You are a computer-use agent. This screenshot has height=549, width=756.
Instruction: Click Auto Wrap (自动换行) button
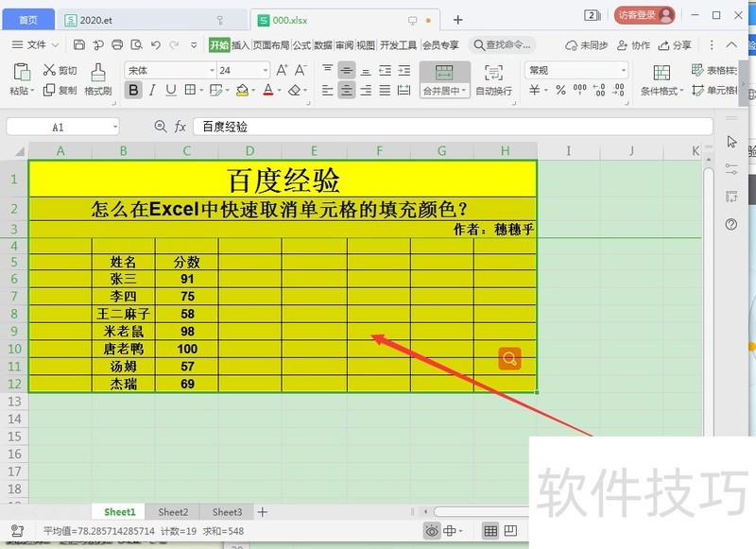pyautogui.click(x=493, y=80)
